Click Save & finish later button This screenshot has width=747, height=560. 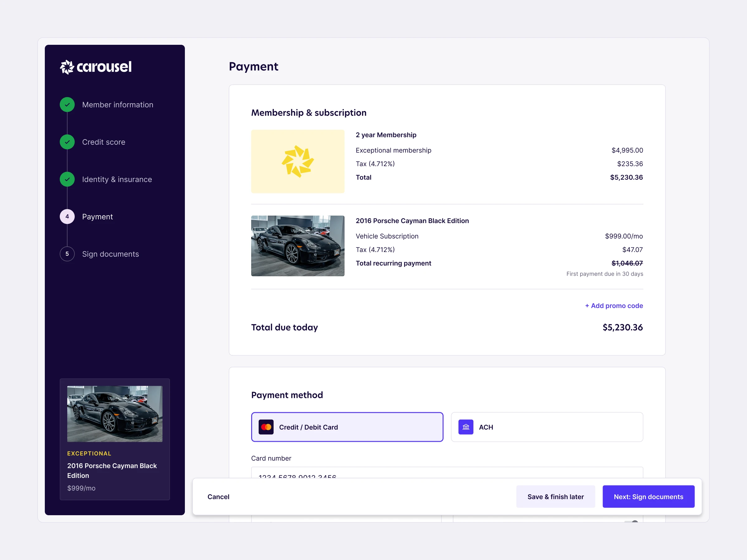pos(556,497)
